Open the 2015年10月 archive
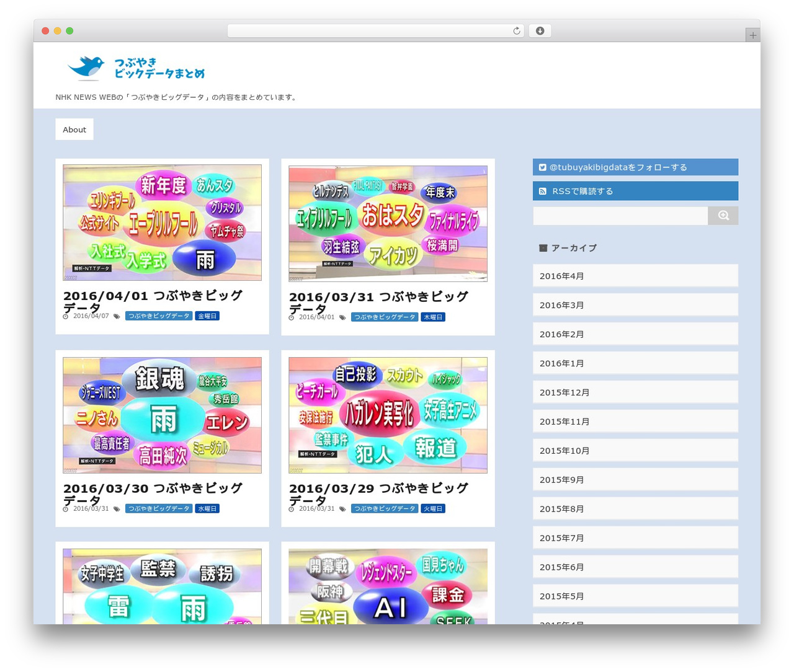The image size is (794, 672). 635,451
